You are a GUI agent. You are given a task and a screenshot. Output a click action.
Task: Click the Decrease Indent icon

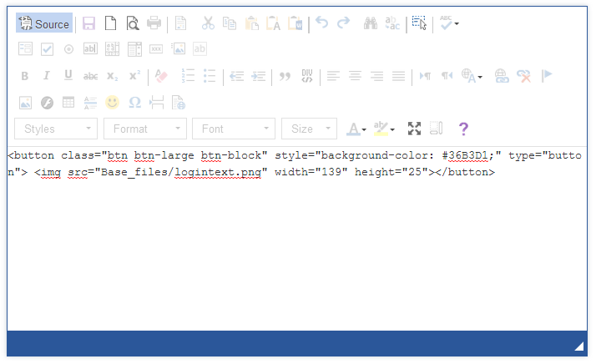tap(236, 76)
